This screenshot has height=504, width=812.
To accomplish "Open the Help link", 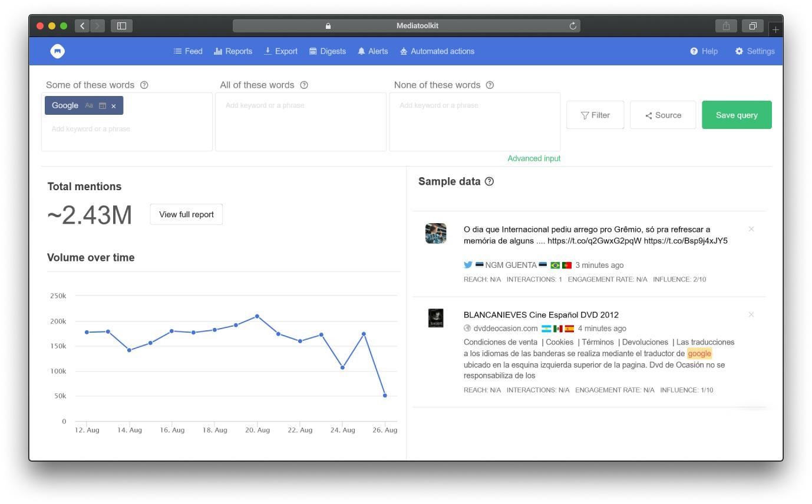I will click(704, 51).
